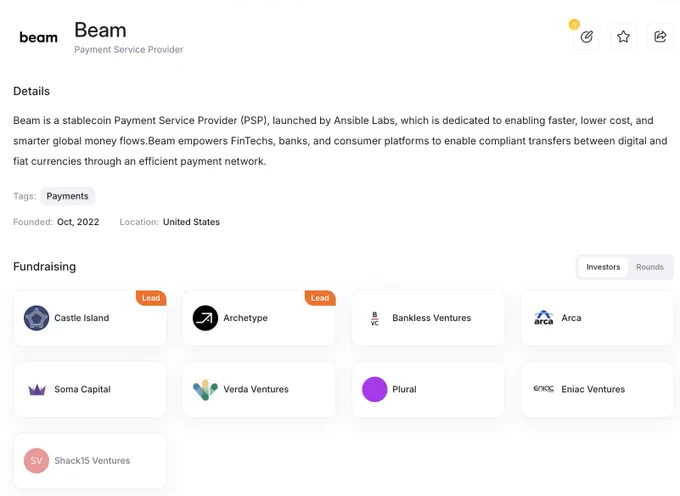Open the Castle Island logo

pyautogui.click(x=36, y=318)
